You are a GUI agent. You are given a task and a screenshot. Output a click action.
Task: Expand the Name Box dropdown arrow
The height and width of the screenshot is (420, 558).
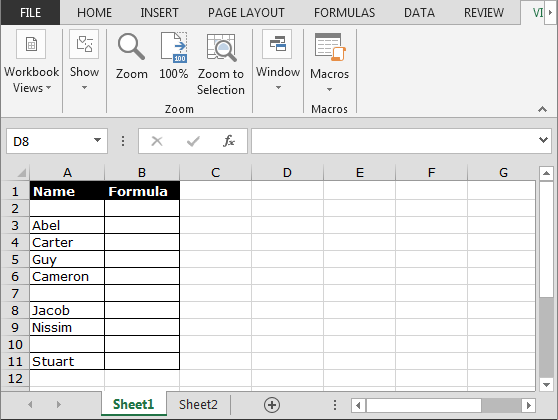pos(97,140)
